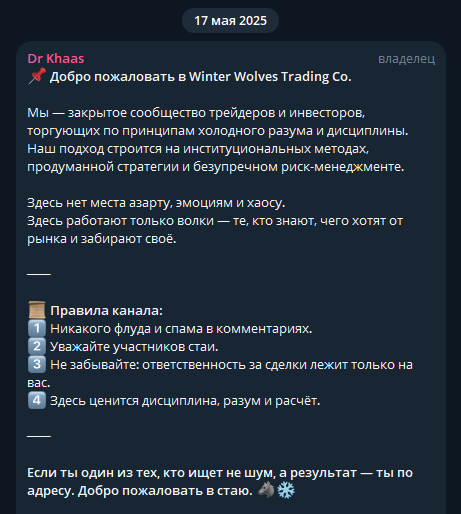
Task: Click the pushpin emoji before the welcome title
Action: (x=37, y=76)
